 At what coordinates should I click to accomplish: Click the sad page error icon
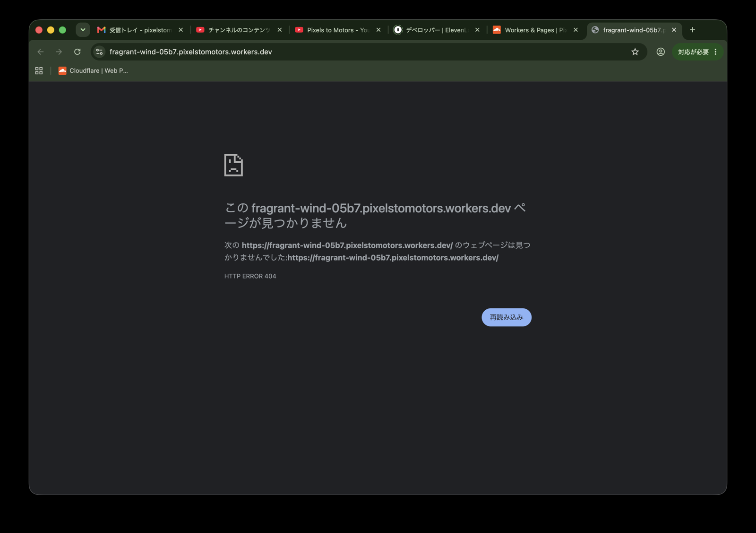[233, 165]
